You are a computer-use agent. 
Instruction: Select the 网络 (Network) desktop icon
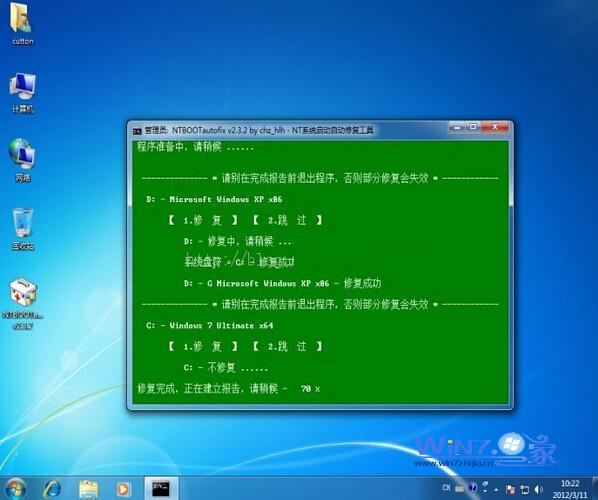[23, 160]
